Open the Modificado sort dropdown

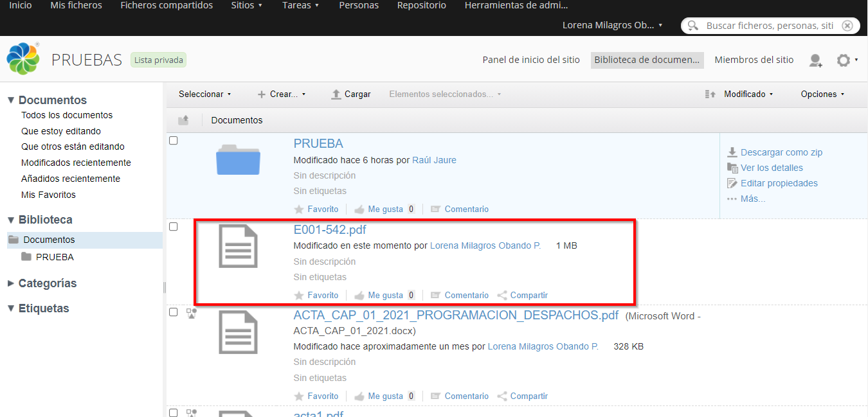748,94
